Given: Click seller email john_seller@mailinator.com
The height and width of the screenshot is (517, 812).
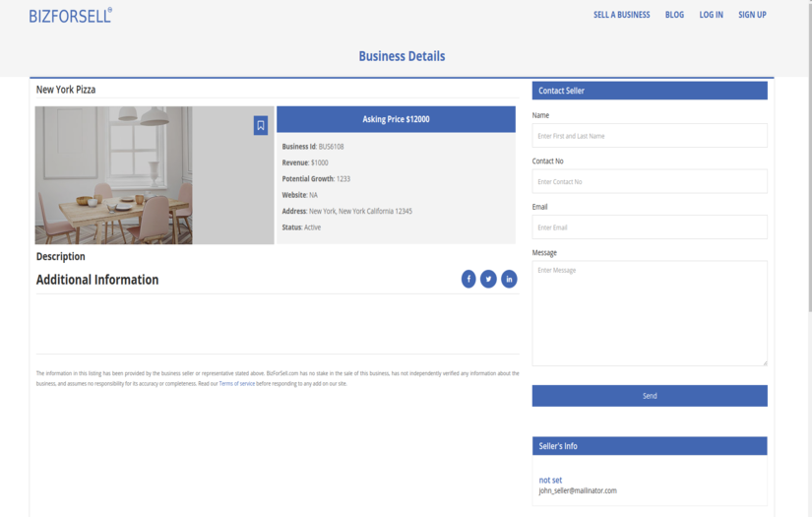Looking at the screenshot, I should tap(578, 490).
